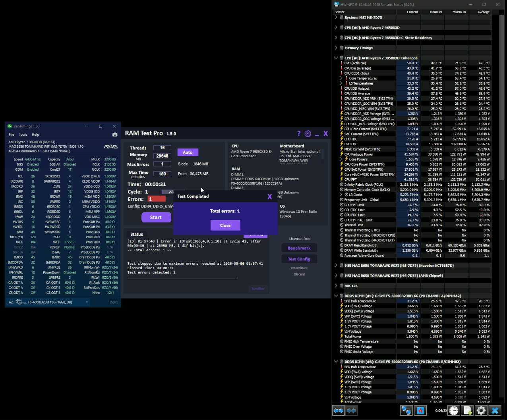Expand Memory Timings sensor group
Image resolution: width=507 pixels, height=420 pixels.
click(336, 48)
